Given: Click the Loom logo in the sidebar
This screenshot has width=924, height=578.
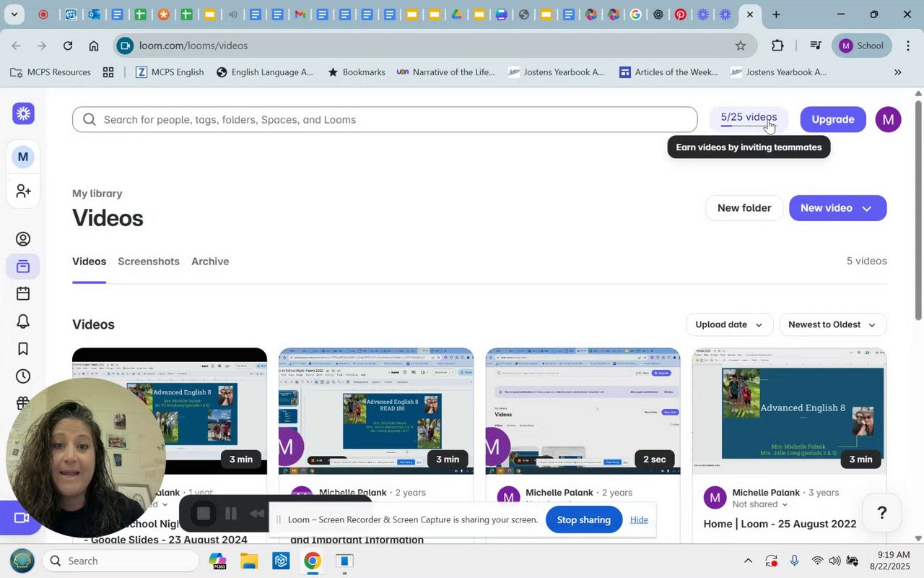Looking at the screenshot, I should [x=23, y=113].
